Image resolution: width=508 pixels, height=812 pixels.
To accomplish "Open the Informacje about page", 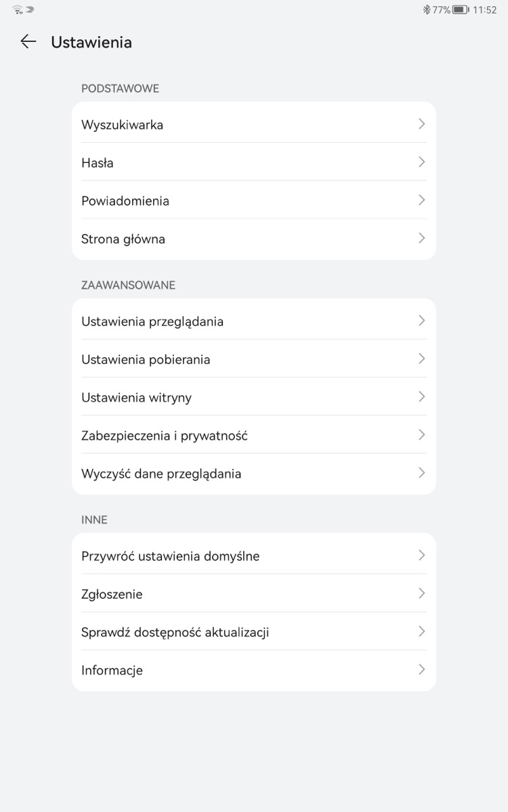I will pos(254,669).
